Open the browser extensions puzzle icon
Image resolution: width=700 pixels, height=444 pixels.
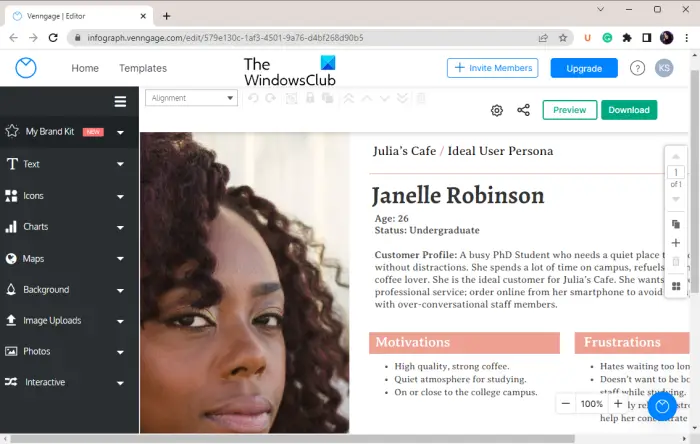[x=627, y=38]
